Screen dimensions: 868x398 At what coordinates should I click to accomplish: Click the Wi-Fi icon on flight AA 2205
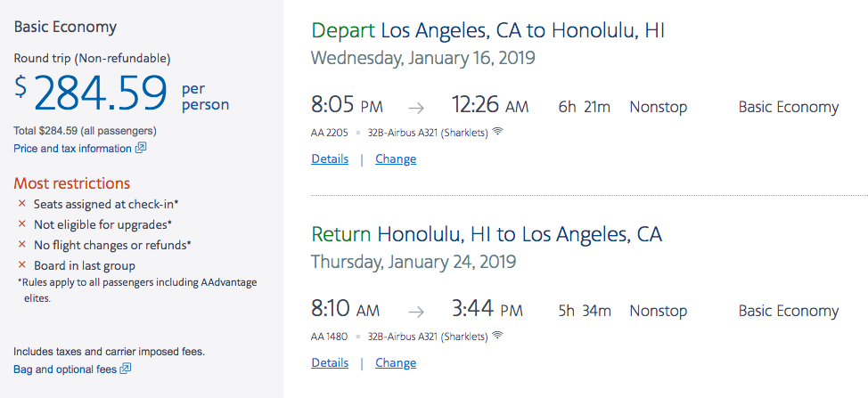pyautogui.click(x=497, y=133)
